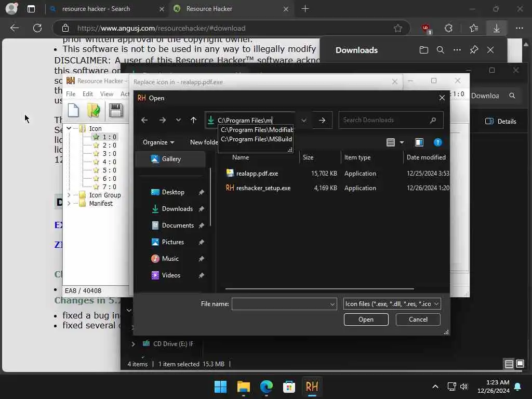Expand the Icon Group tree node
Screen dimensions: 532x399
69,195
